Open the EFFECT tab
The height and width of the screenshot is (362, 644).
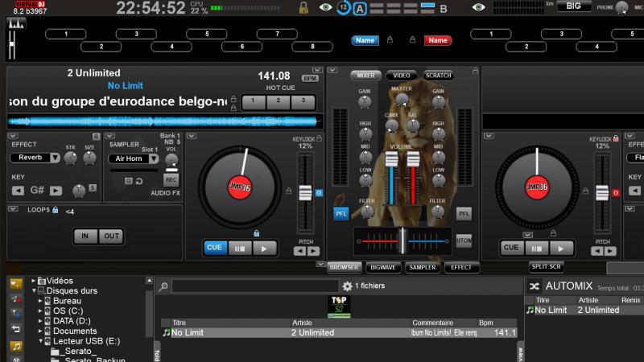tap(461, 268)
